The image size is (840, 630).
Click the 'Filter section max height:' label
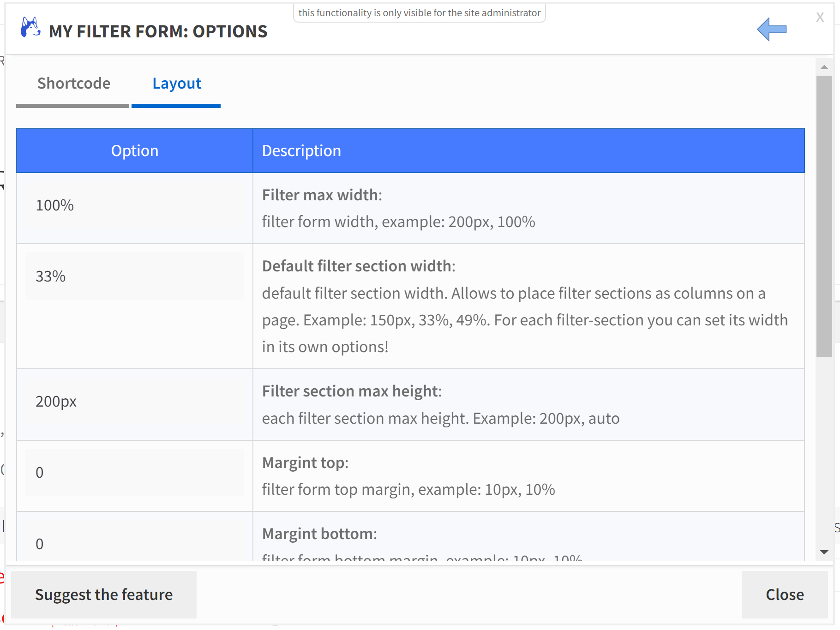click(x=352, y=391)
